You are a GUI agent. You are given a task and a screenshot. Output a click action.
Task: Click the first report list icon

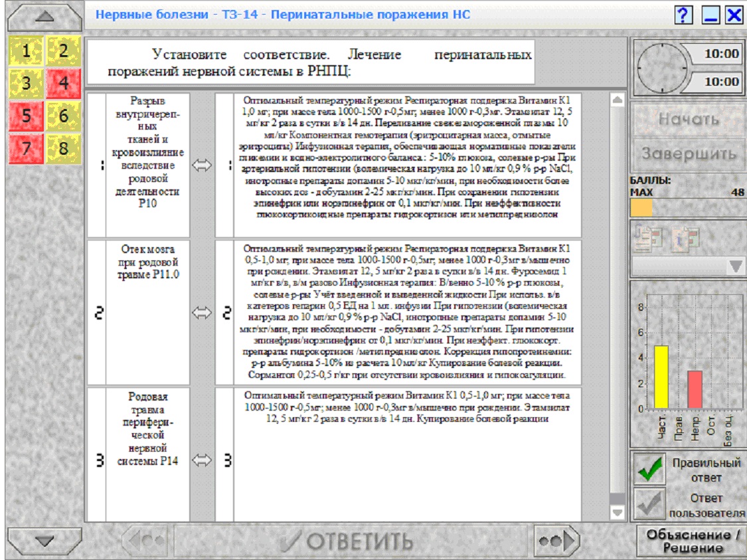pos(648,238)
